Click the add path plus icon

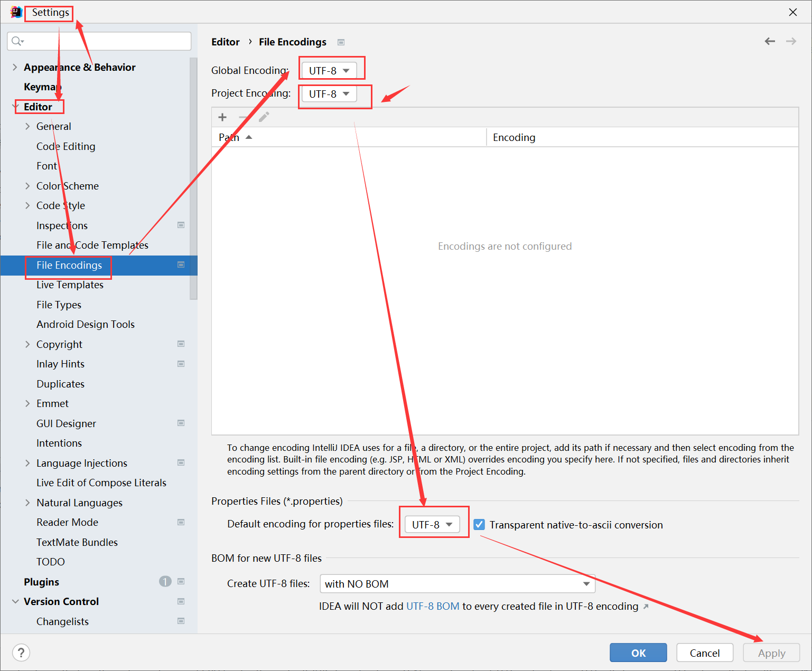click(222, 117)
